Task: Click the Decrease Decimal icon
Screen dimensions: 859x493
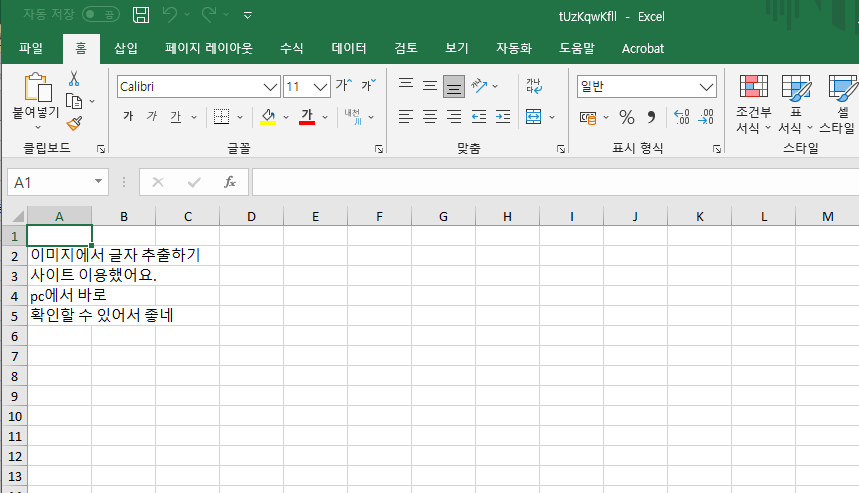Action: tap(706, 117)
